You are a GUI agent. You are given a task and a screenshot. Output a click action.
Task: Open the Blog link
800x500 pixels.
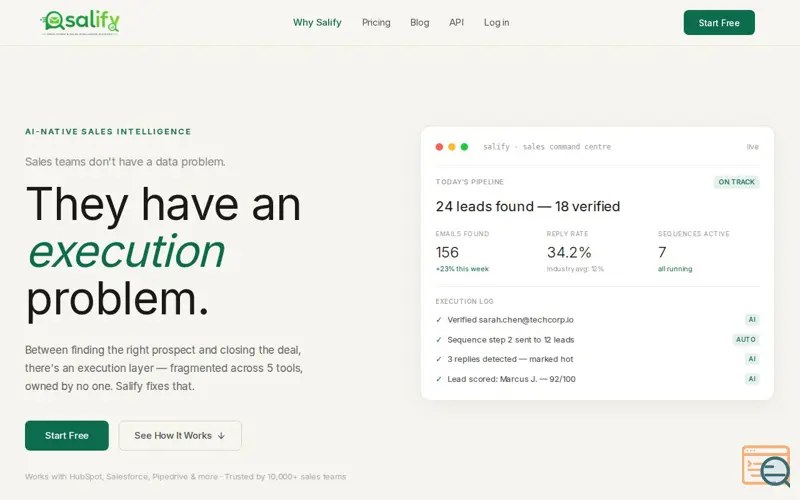tap(419, 22)
